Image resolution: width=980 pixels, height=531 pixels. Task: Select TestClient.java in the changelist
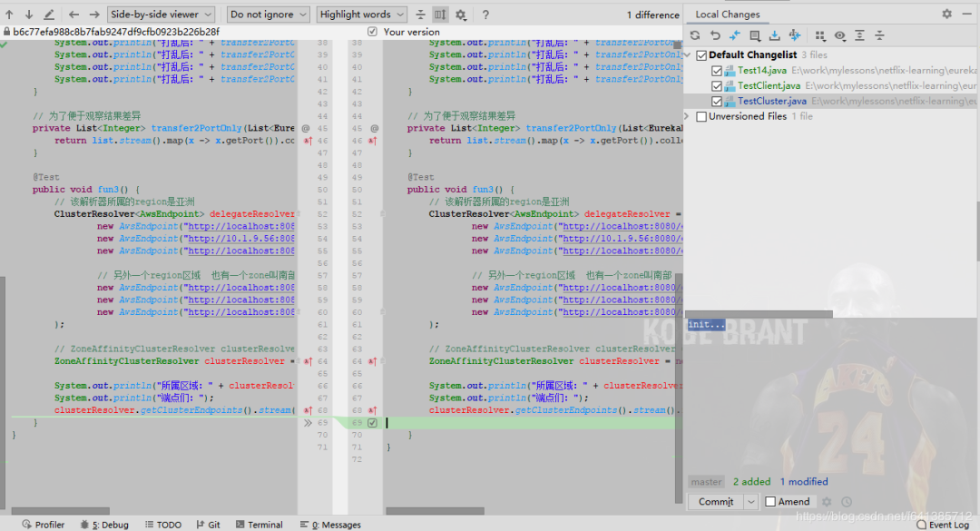point(769,86)
